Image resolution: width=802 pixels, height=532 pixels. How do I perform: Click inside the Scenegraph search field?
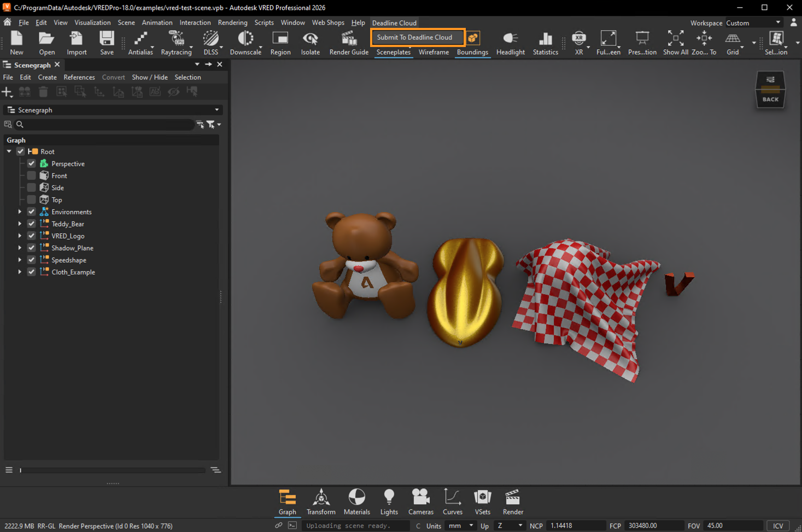click(98, 124)
